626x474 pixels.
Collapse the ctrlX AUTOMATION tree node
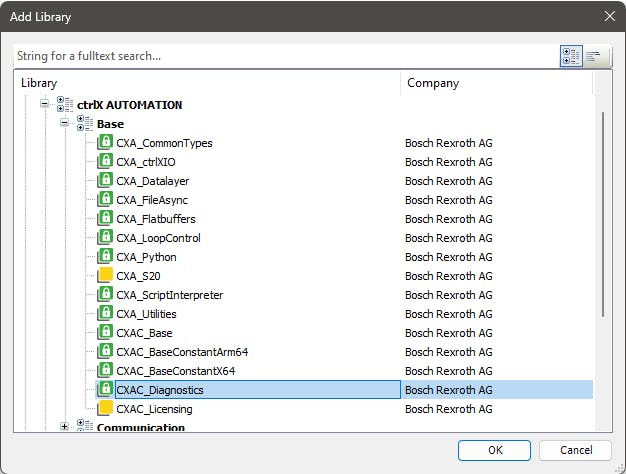click(x=44, y=104)
